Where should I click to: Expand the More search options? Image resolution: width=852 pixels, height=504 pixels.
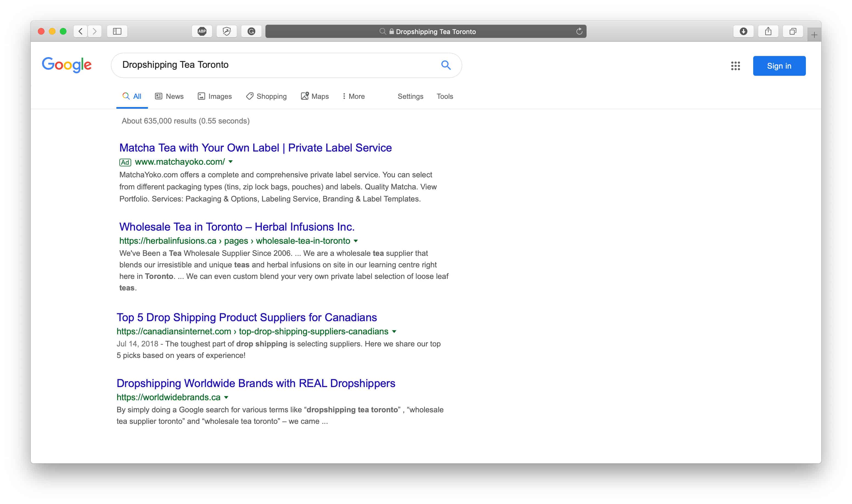[x=354, y=96]
